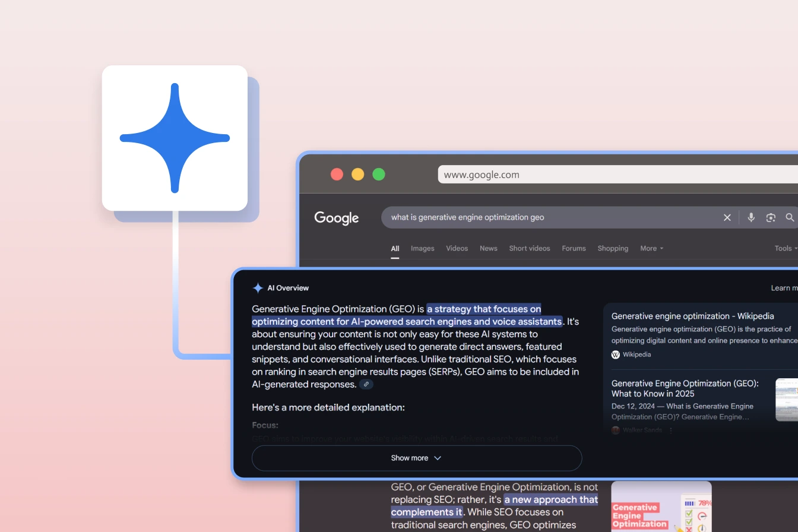Click the magnifying glass search icon
The width and height of the screenshot is (798, 532).
tap(790, 217)
